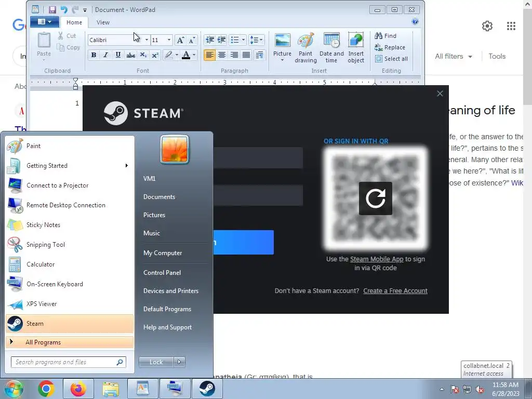Open File Explorer from taskbar

pyautogui.click(x=111, y=389)
